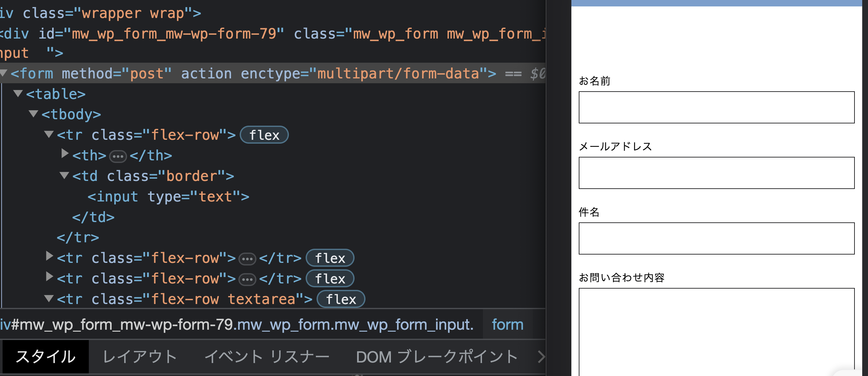Toggle flex badge on first flex-row tr
868x376 pixels.
264,135
